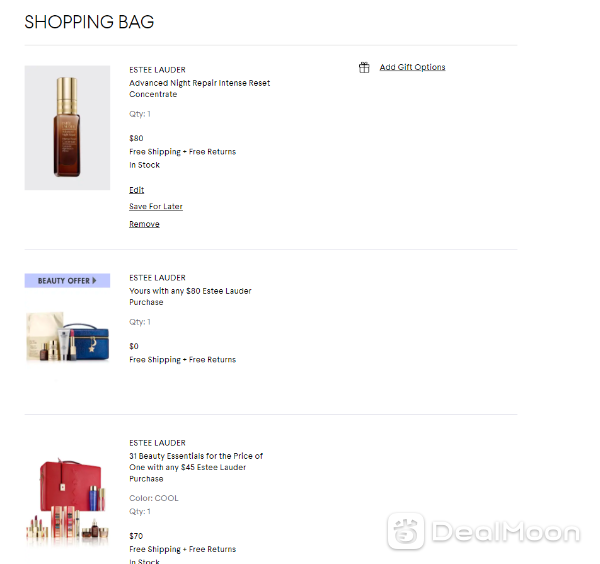Click the Shopping Bag heading
The image size is (600, 564).
coord(89,22)
